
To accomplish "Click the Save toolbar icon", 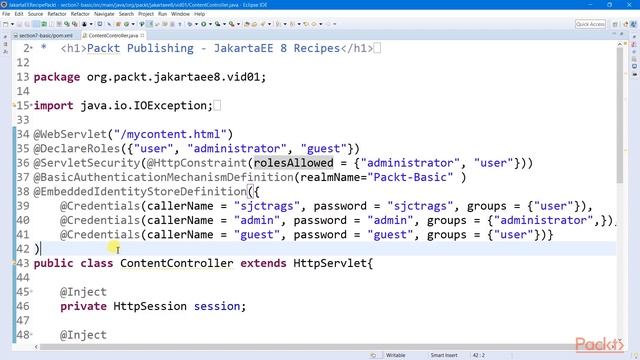I will point(19,24).
